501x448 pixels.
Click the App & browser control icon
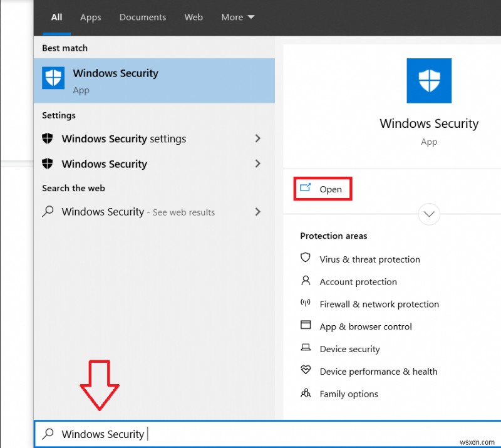pyautogui.click(x=305, y=326)
